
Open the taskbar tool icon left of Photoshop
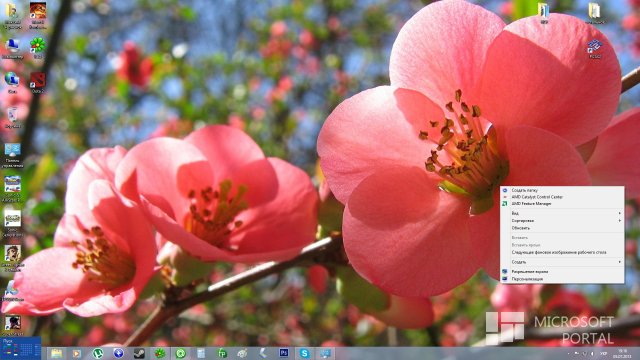(263, 353)
